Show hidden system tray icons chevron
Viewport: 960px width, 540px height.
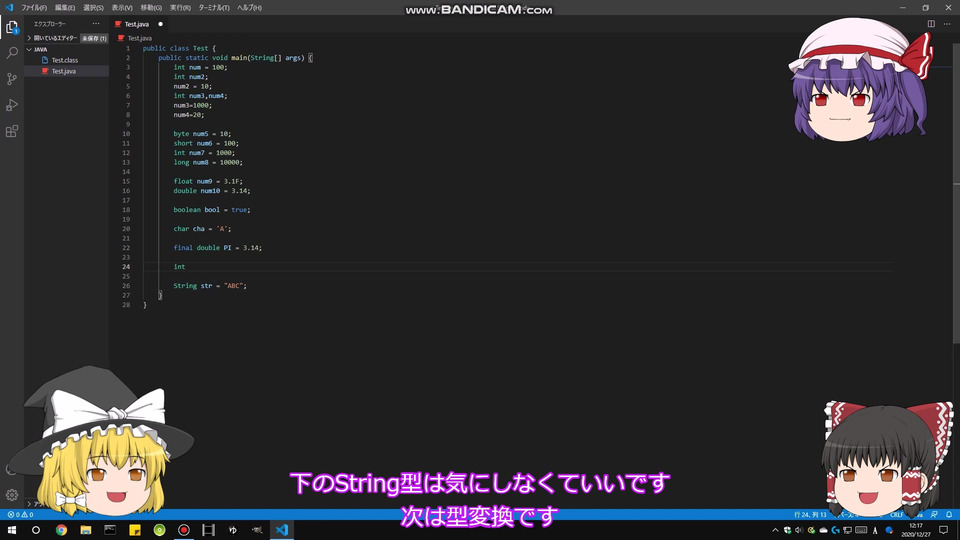pyautogui.click(x=775, y=530)
